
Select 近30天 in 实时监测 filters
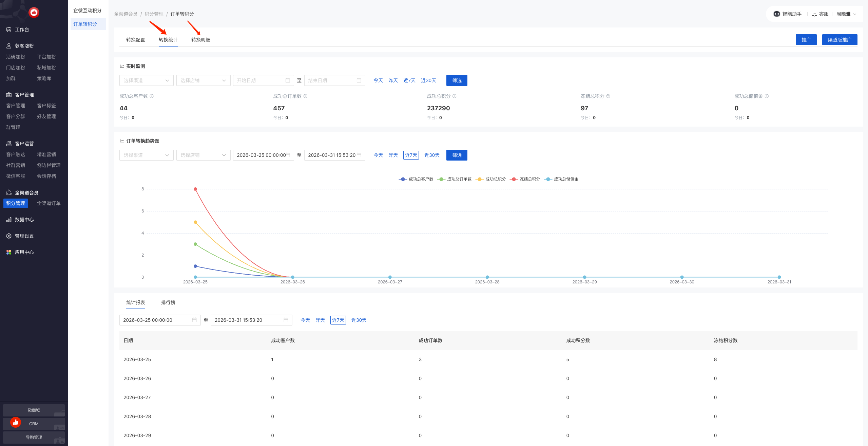click(x=428, y=80)
